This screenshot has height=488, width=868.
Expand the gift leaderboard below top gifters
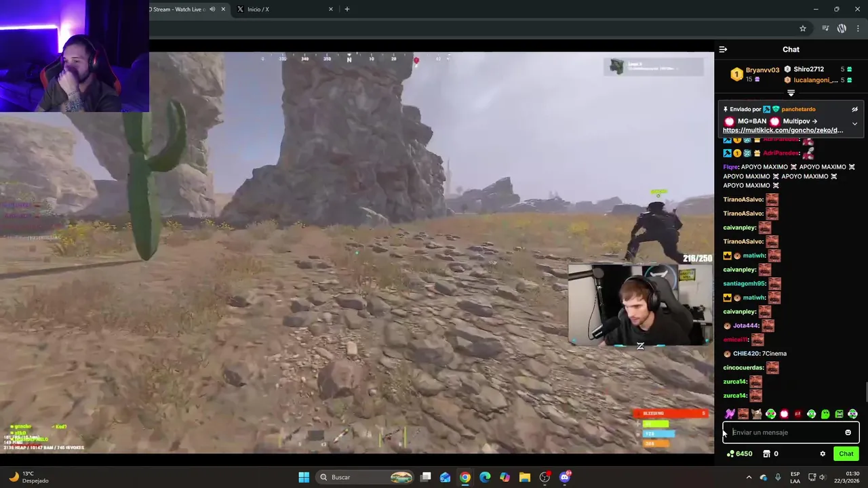click(791, 93)
